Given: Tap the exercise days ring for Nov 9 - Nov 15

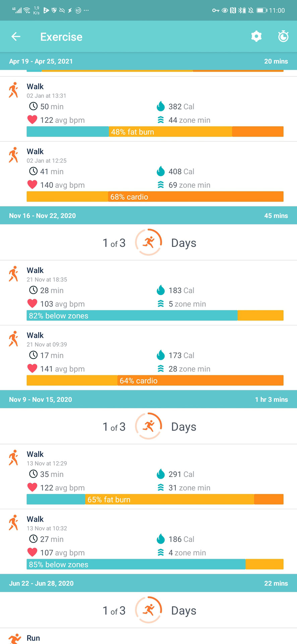Looking at the screenshot, I should (148, 426).
